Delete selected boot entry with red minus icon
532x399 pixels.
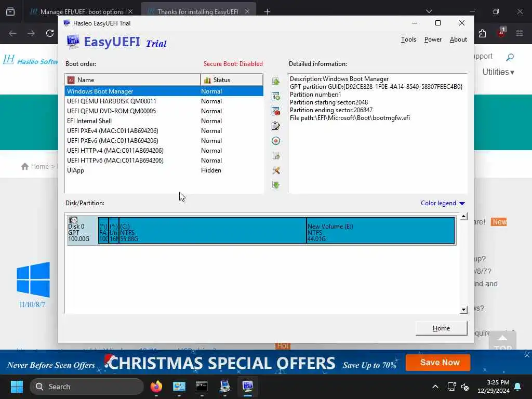click(276, 111)
